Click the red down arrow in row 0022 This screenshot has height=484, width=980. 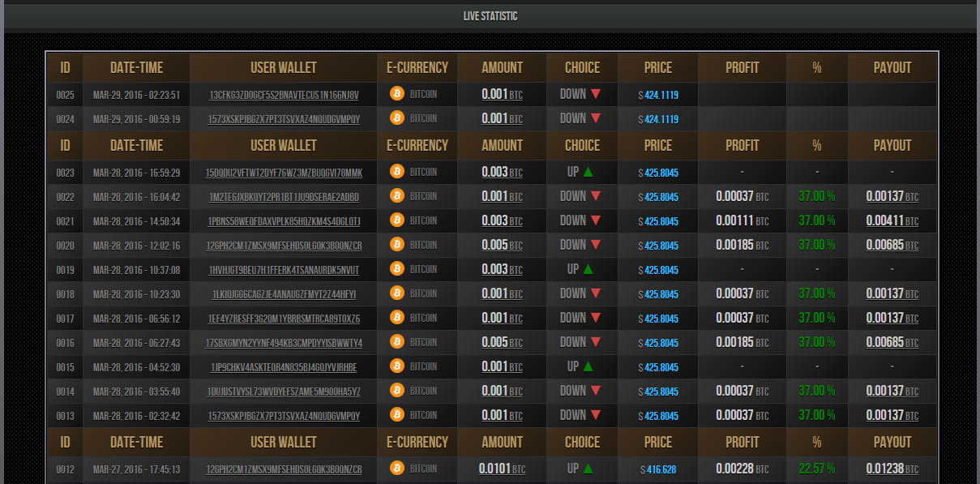tap(596, 196)
